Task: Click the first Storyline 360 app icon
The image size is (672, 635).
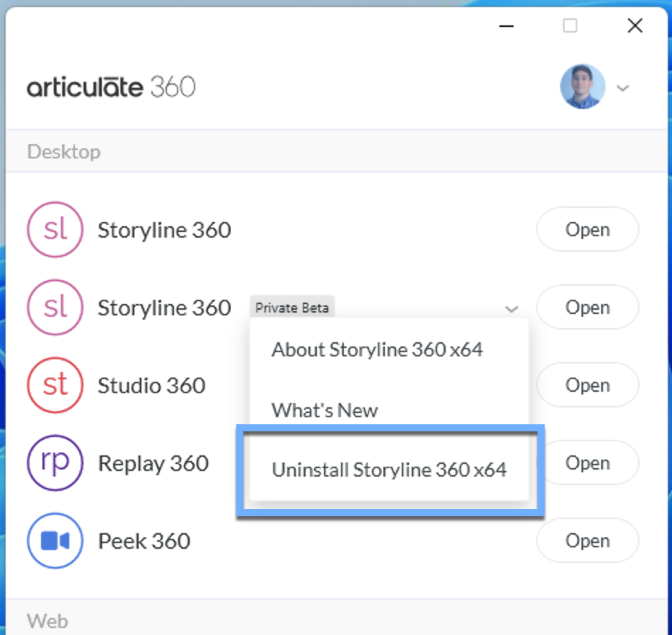Action: [55, 230]
